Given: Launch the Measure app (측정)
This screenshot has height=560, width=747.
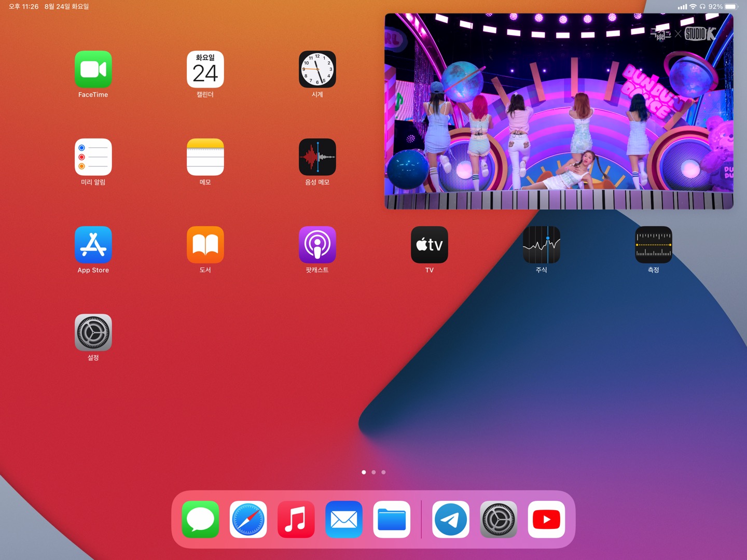Looking at the screenshot, I should click(654, 245).
